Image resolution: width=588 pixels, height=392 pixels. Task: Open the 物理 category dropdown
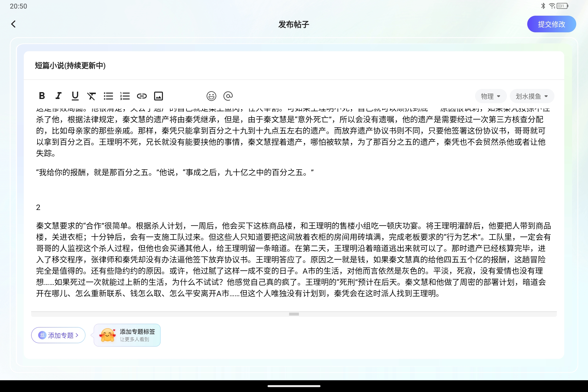pos(490,96)
